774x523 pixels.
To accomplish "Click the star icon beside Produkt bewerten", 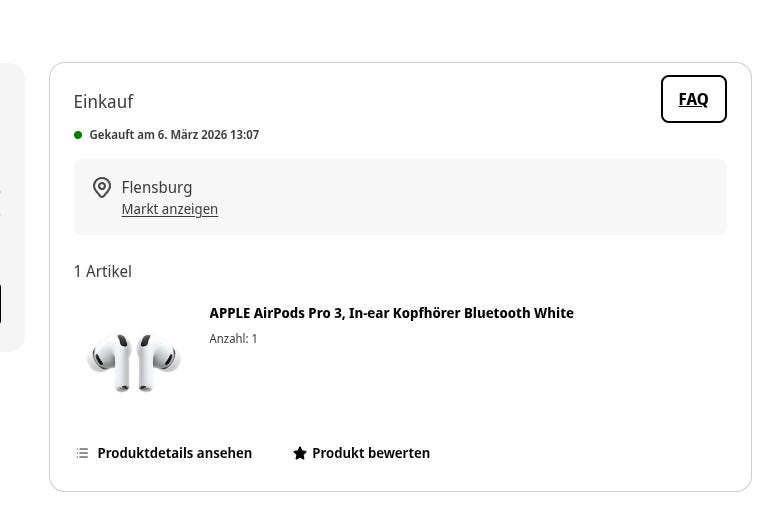I will click(x=299, y=453).
